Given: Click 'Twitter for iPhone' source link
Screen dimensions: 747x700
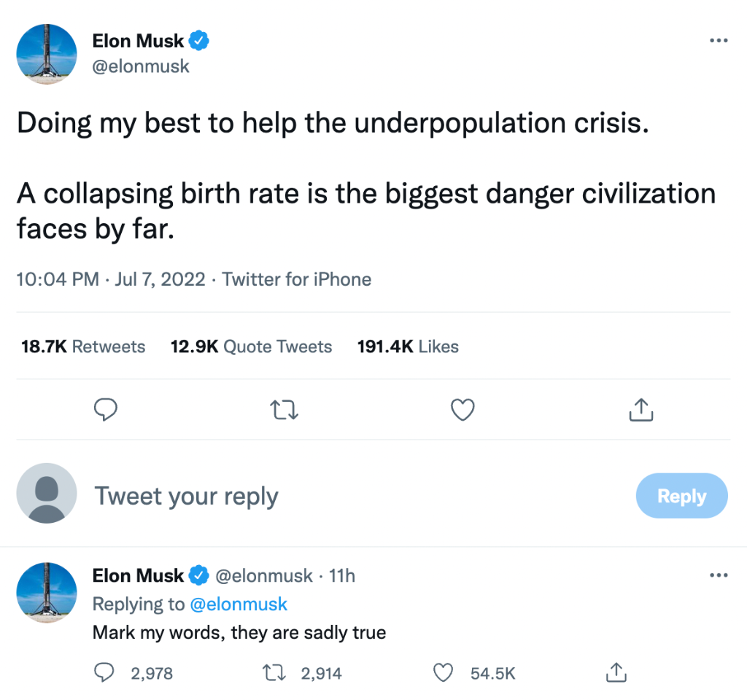Looking at the screenshot, I should 297,279.
